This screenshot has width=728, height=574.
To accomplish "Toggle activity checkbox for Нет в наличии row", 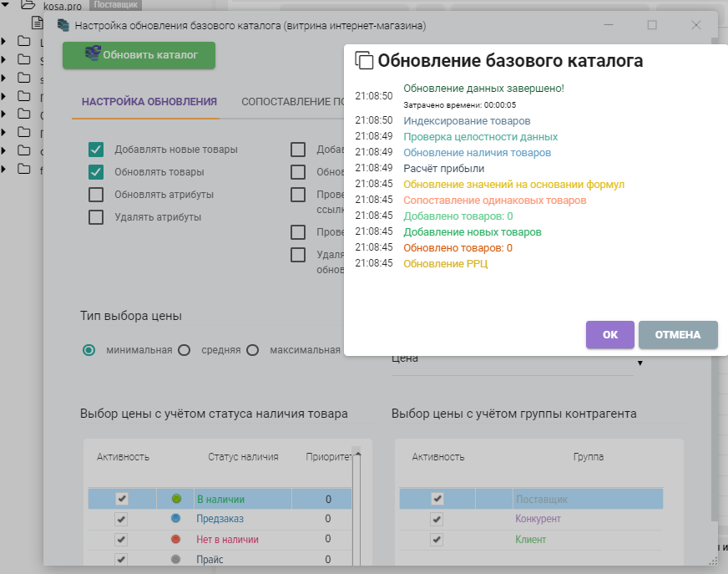I will 122,539.
